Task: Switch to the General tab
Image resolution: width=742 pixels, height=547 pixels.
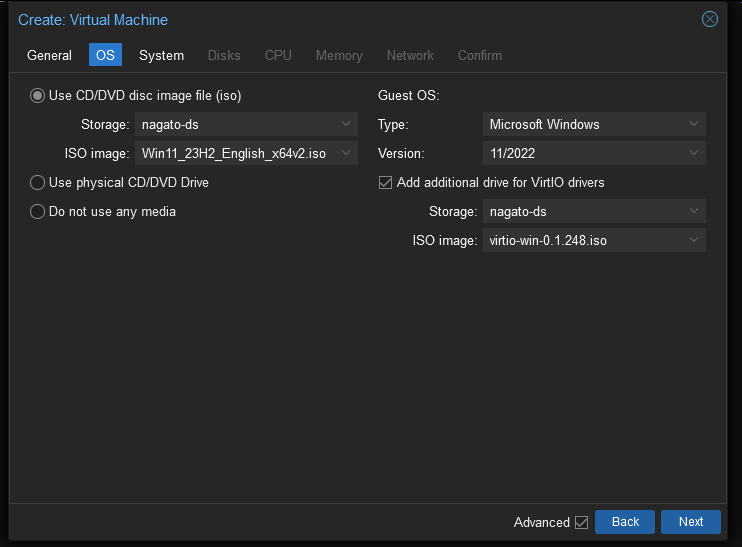Action: (x=49, y=55)
